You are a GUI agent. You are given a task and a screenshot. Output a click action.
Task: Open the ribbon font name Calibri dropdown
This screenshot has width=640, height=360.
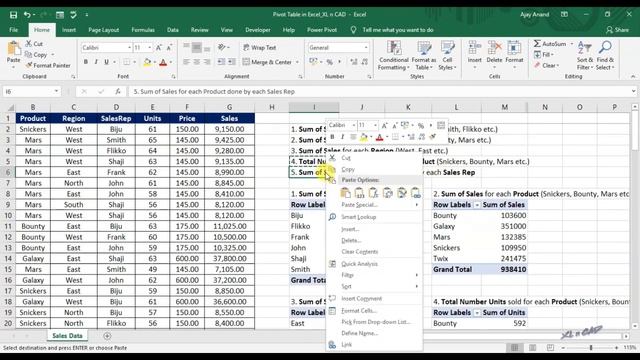pos(129,48)
